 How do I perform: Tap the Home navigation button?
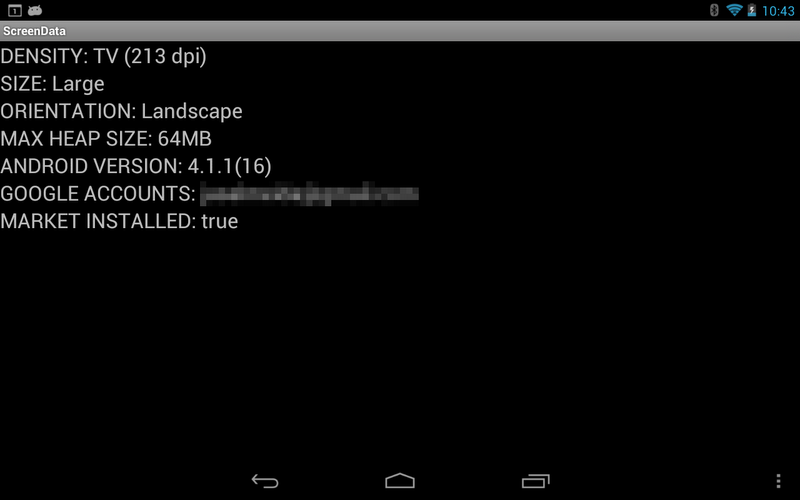(x=400, y=481)
